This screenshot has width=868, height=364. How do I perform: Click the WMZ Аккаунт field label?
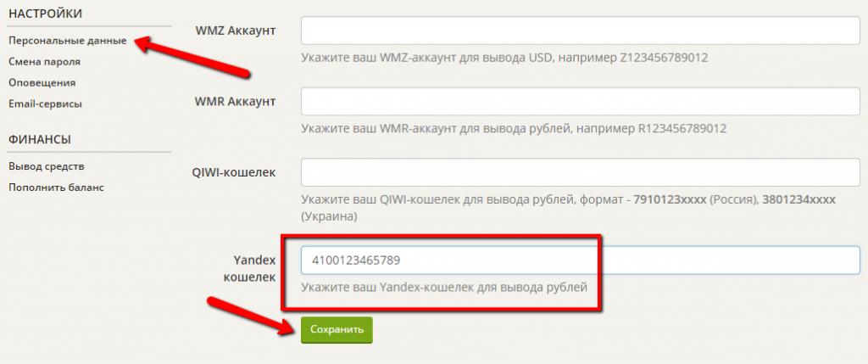[x=236, y=31]
